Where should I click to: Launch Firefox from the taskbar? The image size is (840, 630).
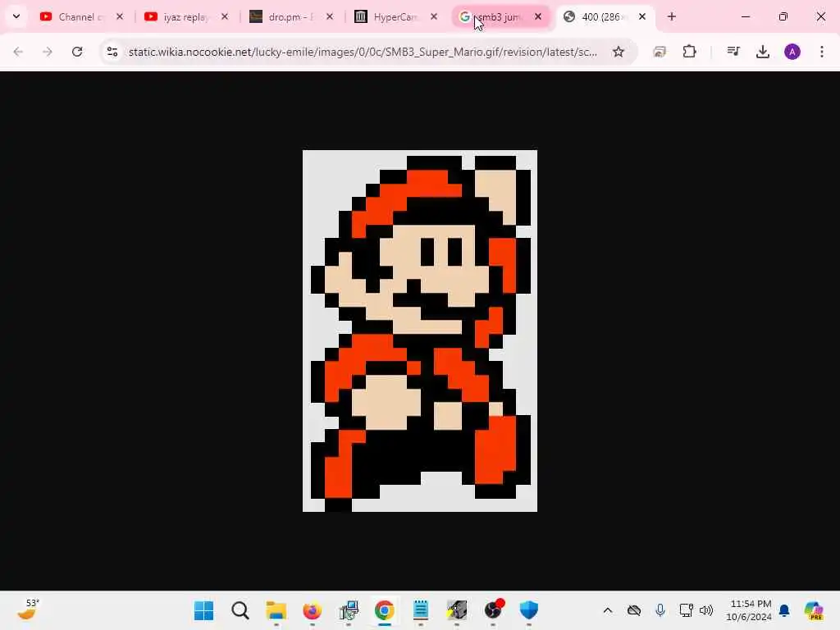point(313,610)
